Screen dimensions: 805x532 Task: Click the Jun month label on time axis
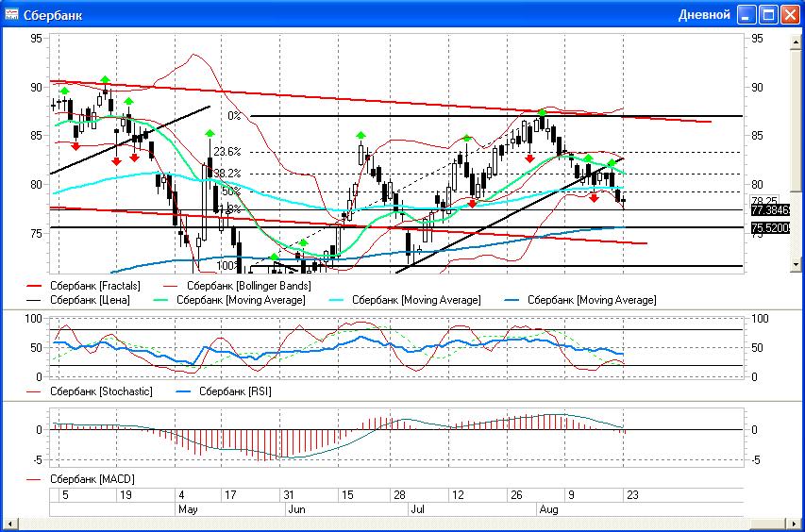point(296,509)
